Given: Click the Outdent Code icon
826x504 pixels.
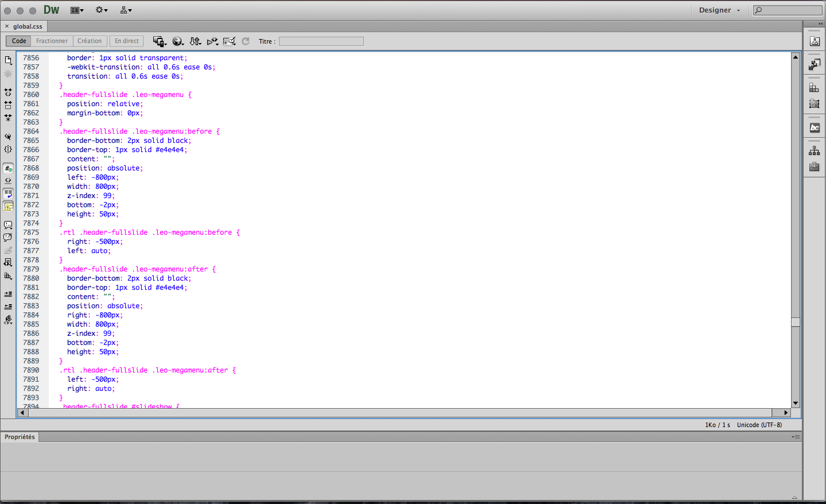Looking at the screenshot, I should coord(8,307).
